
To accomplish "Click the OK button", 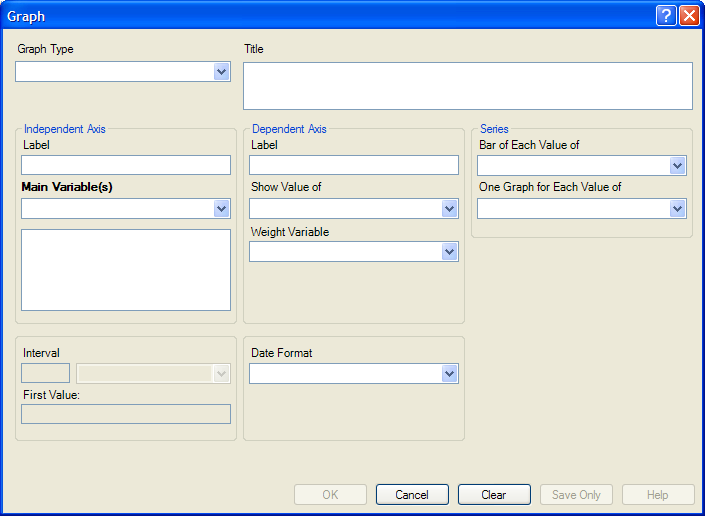I will tap(330, 495).
